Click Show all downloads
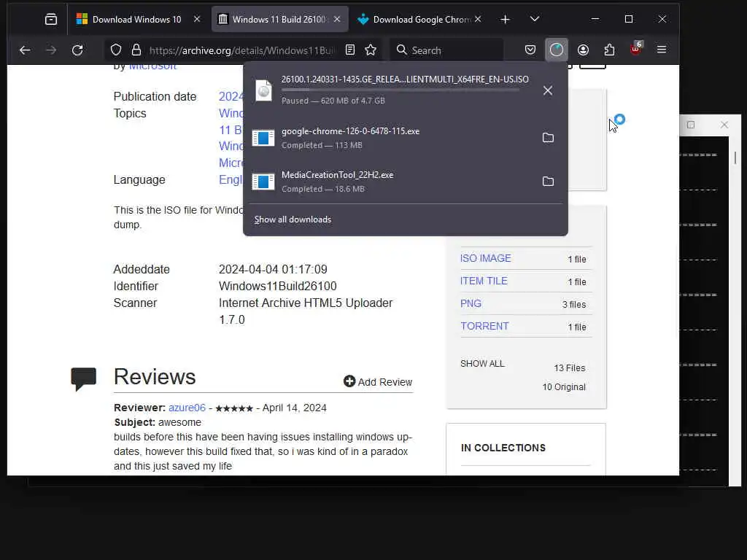Image resolution: width=747 pixels, height=560 pixels. (293, 219)
